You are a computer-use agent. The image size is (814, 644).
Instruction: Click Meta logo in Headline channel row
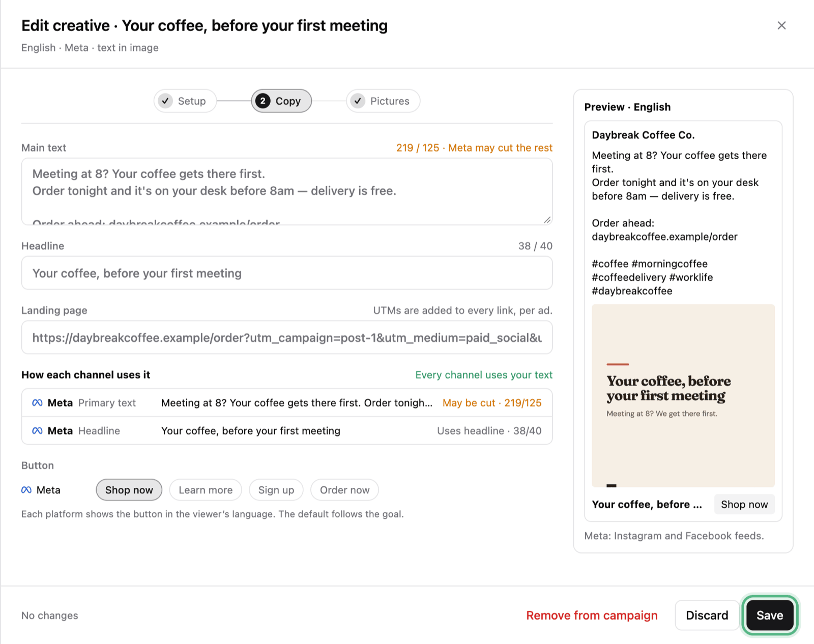[37, 431]
